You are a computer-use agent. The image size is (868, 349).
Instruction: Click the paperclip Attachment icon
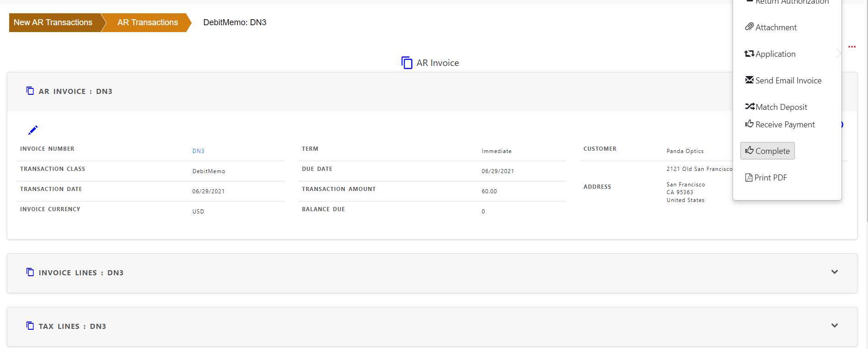[749, 27]
